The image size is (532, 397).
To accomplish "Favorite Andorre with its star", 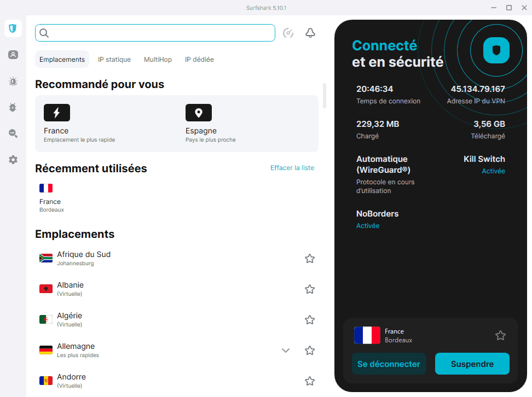I will coord(309,381).
